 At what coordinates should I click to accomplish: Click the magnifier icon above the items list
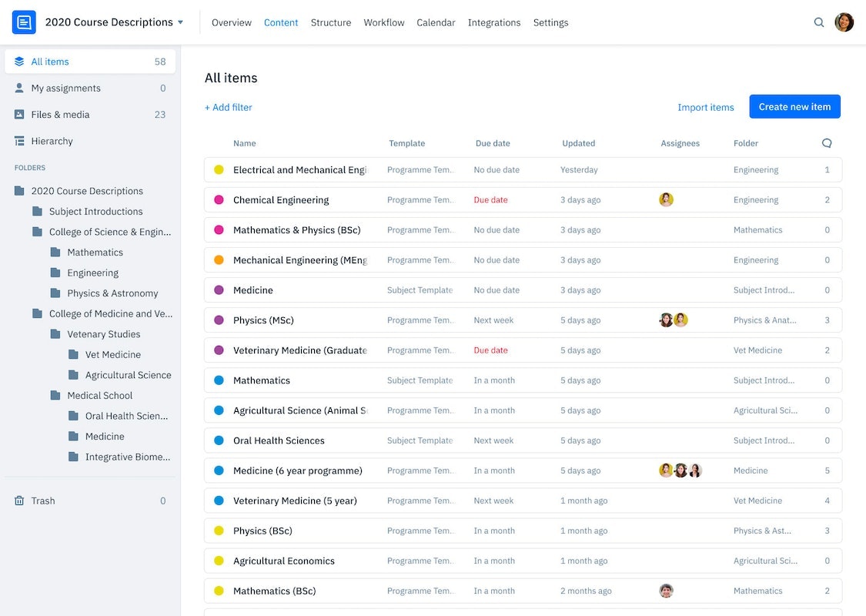[x=827, y=142]
